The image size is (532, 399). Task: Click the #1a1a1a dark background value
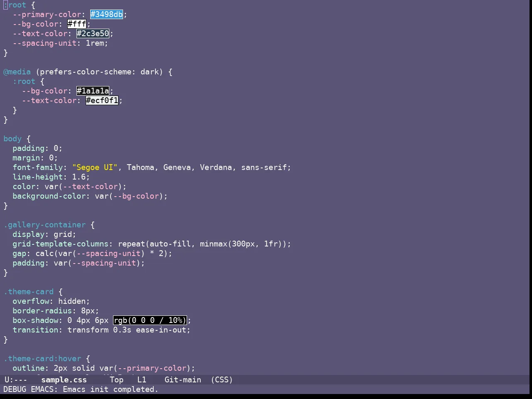[93, 91]
